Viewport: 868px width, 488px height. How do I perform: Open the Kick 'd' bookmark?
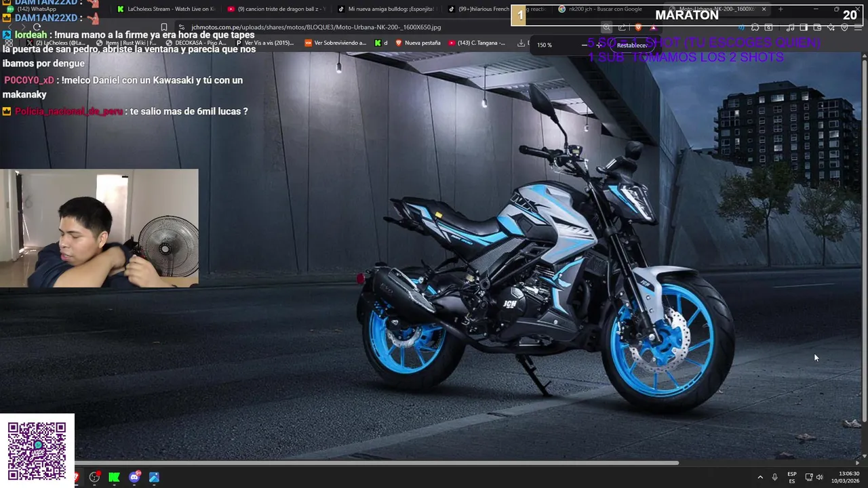(x=382, y=43)
